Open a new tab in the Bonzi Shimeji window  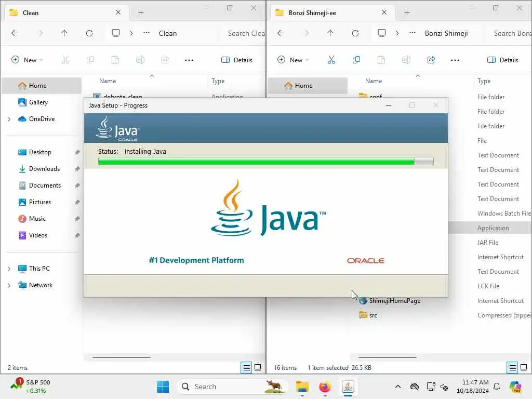[407, 13]
